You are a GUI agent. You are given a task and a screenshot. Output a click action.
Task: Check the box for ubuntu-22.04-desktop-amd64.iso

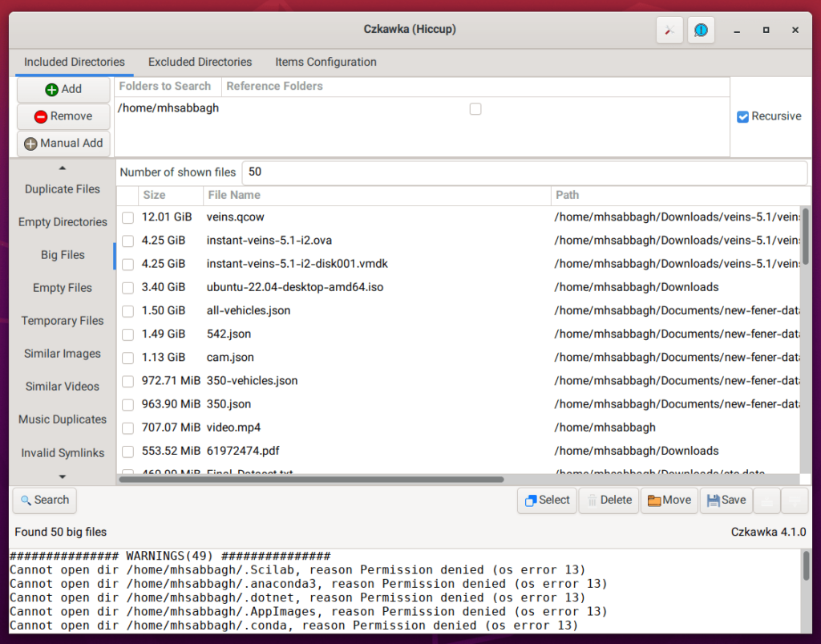[127, 287]
